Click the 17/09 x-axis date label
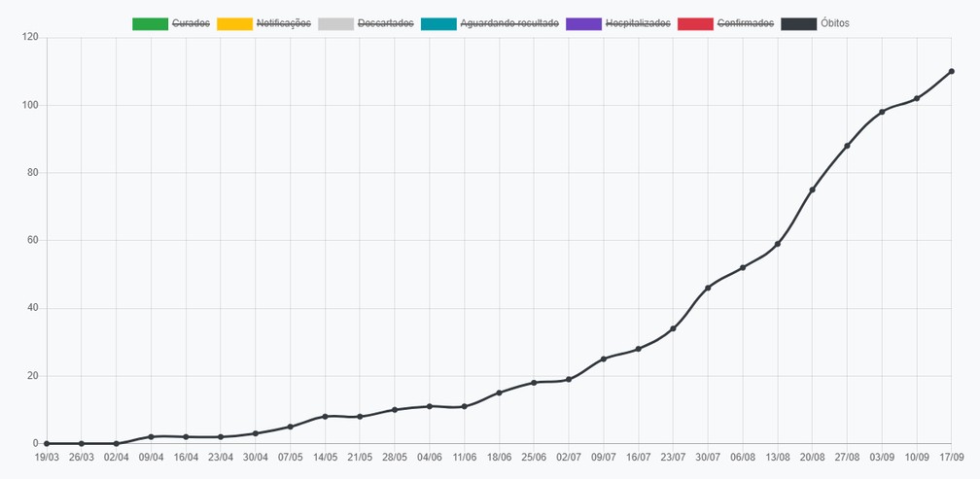 [951, 458]
